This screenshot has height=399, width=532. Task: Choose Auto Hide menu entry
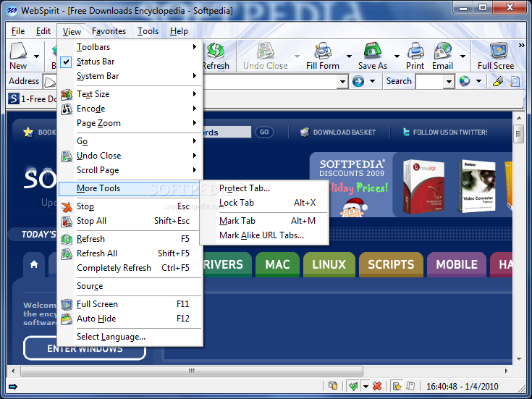[130, 319]
